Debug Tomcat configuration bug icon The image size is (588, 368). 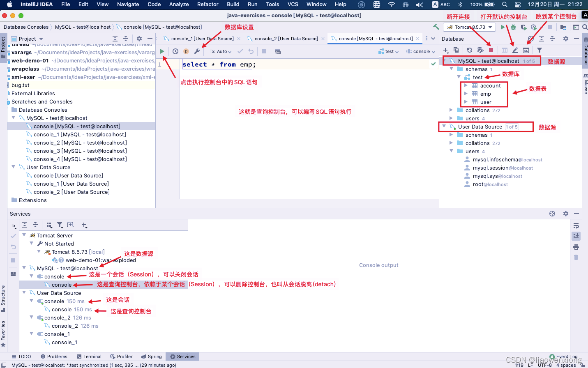tap(513, 27)
